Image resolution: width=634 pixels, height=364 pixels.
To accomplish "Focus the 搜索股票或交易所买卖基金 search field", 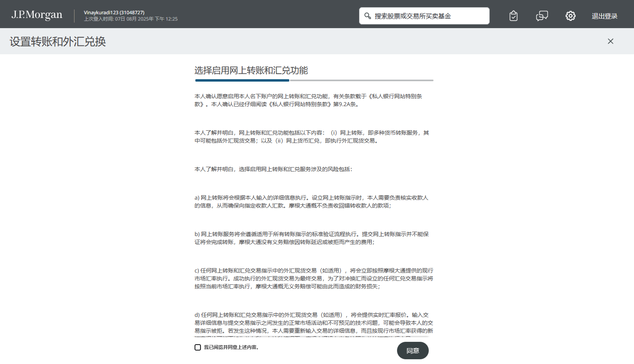I will coord(424,16).
